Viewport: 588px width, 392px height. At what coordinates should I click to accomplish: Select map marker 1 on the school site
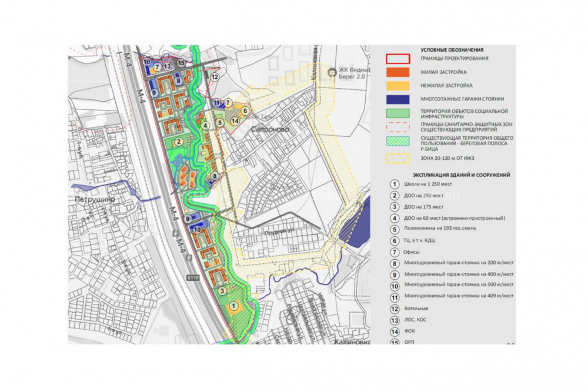233,306
